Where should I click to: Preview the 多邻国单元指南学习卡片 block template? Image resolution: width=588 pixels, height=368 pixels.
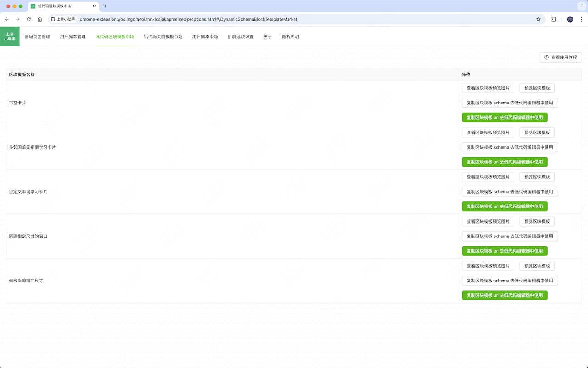pyautogui.click(x=537, y=132)
